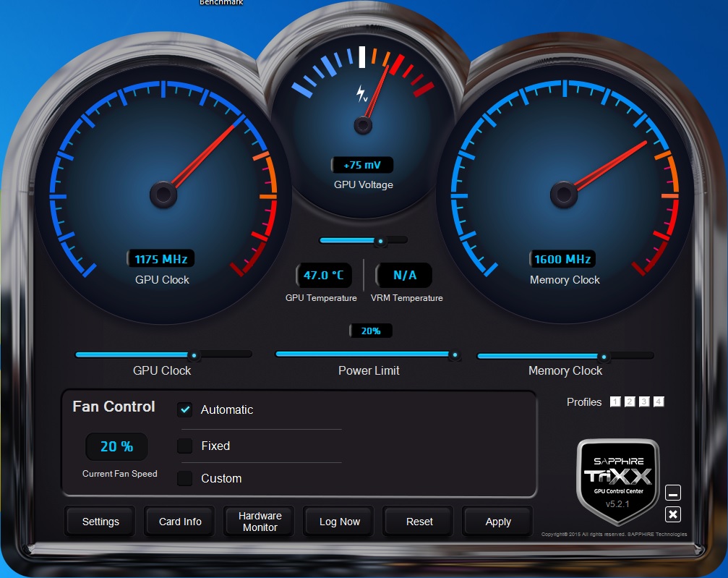Select profile slot 1
Image resolution: width=728 pixels, height=578 pixels.
(x=615, y=401)
